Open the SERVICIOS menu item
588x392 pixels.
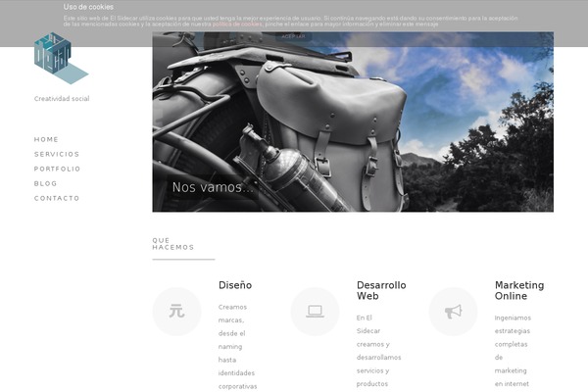tap(57, 154)
